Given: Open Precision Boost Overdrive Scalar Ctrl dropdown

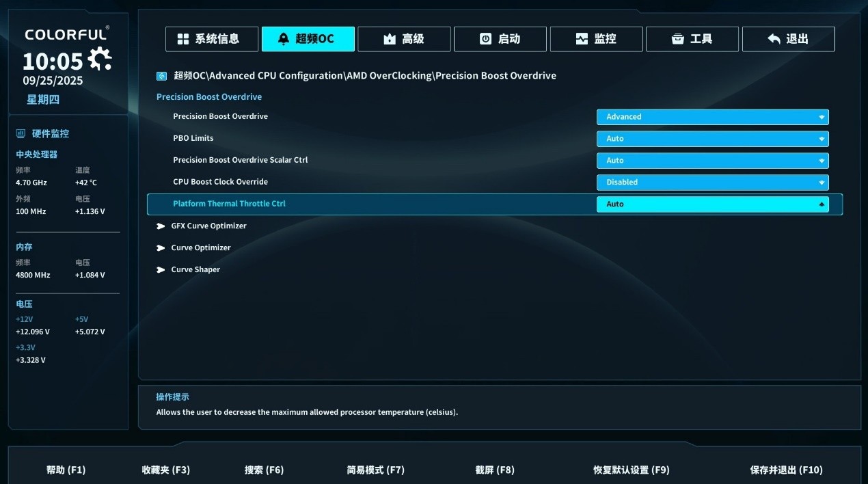Looking at the screenshot, I should click(712, 161).
